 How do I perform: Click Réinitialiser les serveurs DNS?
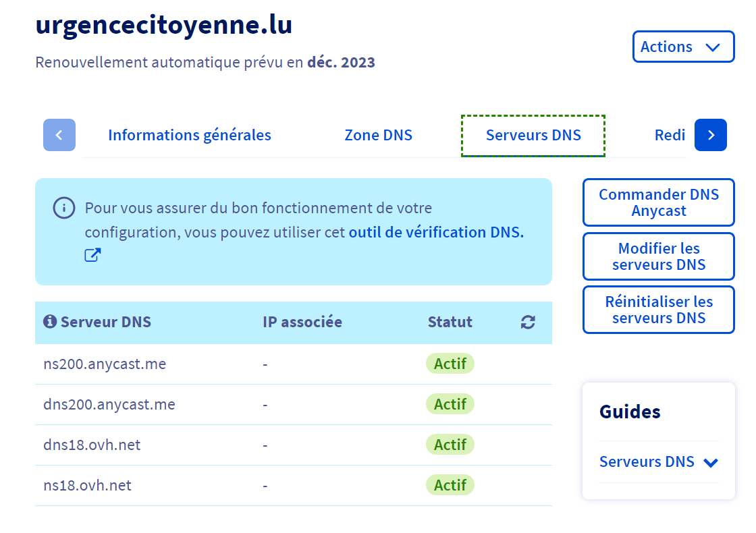pos(658,310)
